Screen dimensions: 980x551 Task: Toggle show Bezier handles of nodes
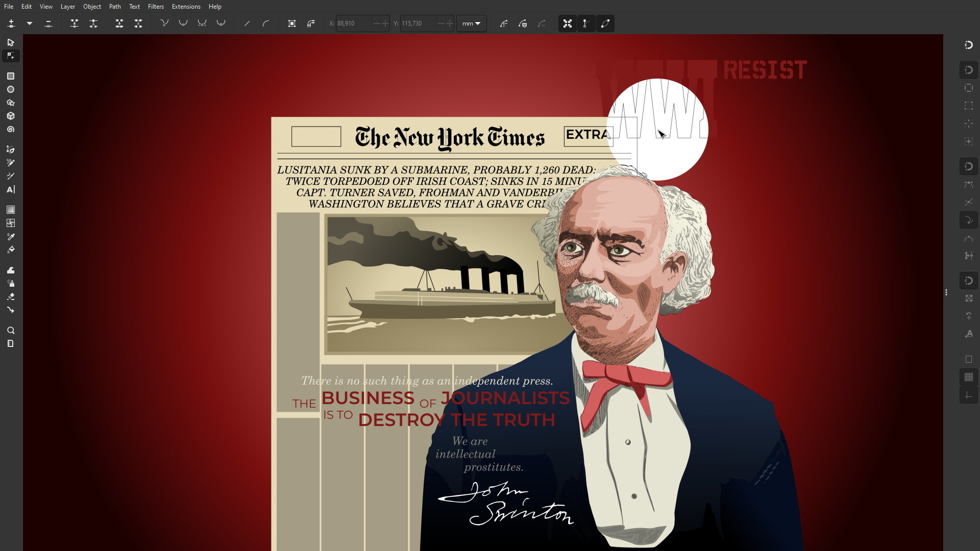coord(586,23)
